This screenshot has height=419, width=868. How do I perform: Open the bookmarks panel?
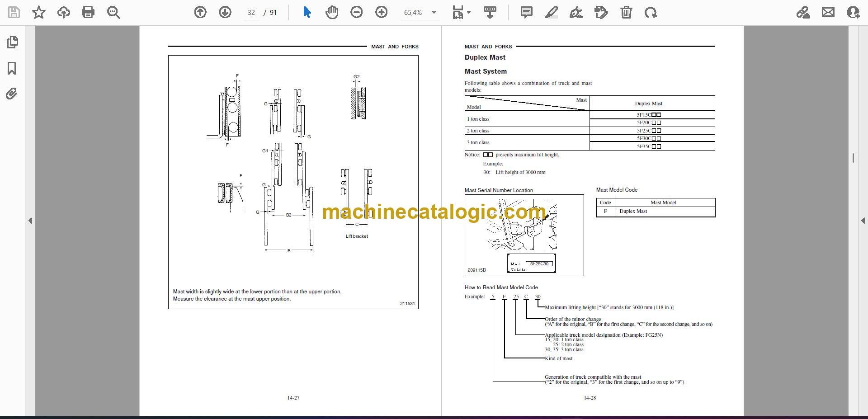12,68
